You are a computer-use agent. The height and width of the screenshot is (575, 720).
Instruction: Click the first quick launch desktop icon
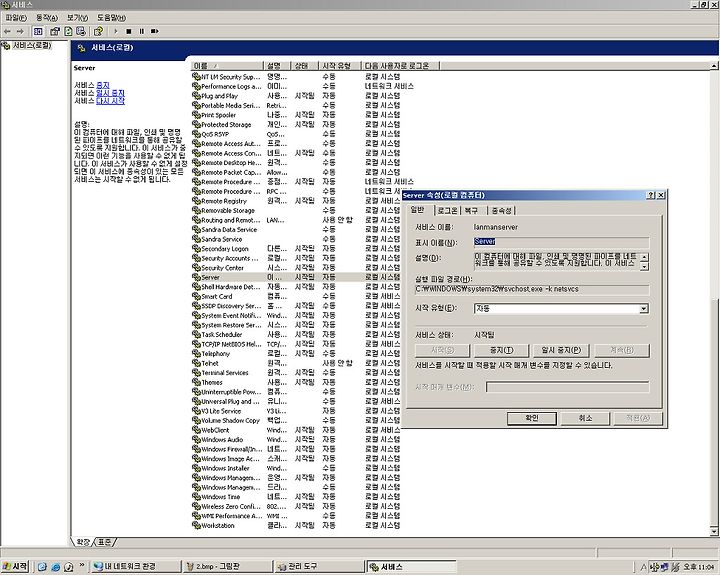42,567
